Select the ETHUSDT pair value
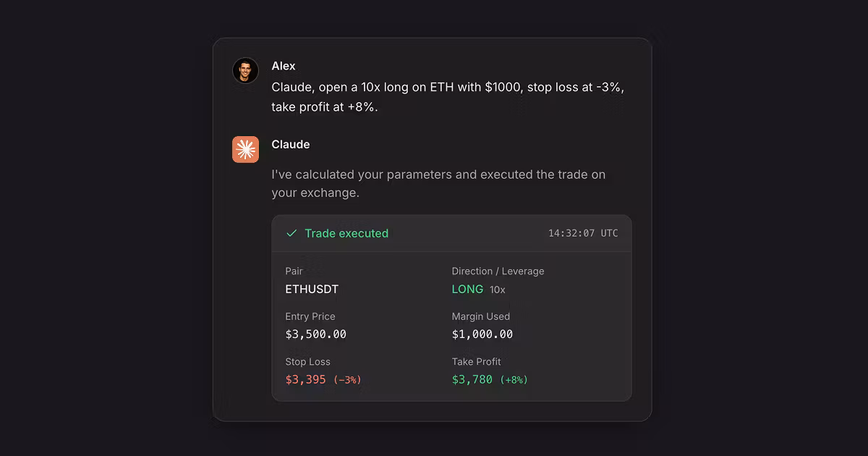The height and width of the screenshot is (456, 868). coord(312,289)
